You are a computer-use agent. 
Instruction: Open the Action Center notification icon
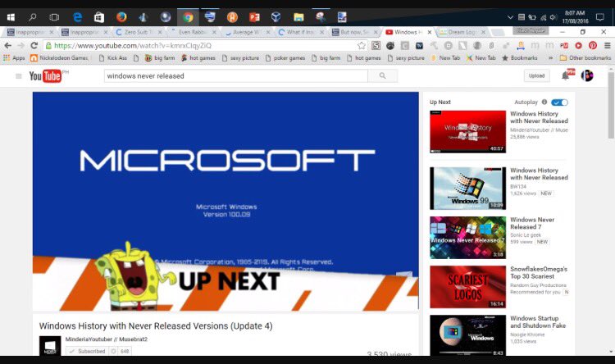[x=599, y=17]
